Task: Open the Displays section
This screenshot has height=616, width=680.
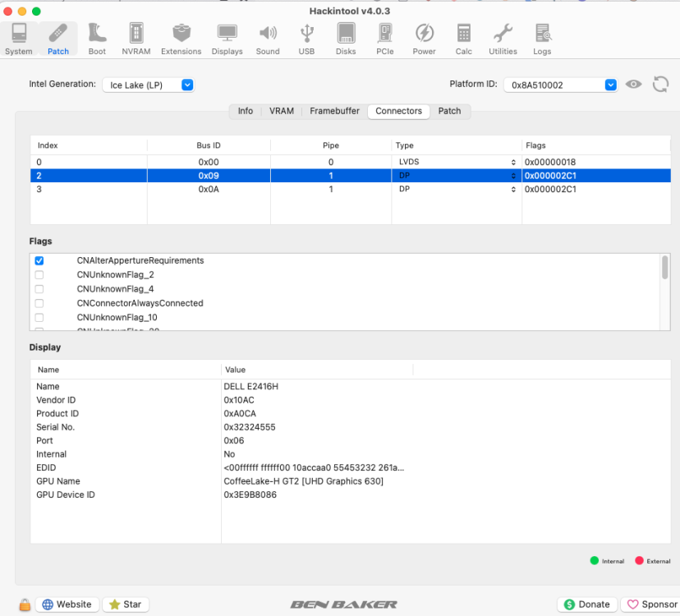Action: click(x=227, y=39)
